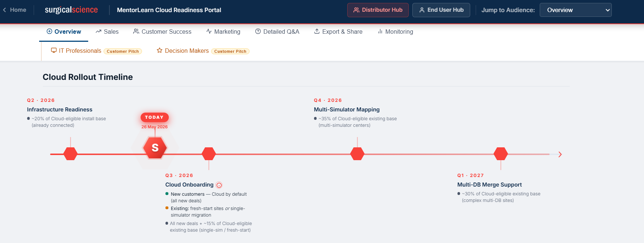
Task: Select the Overview tab
Action: [64, 32]
